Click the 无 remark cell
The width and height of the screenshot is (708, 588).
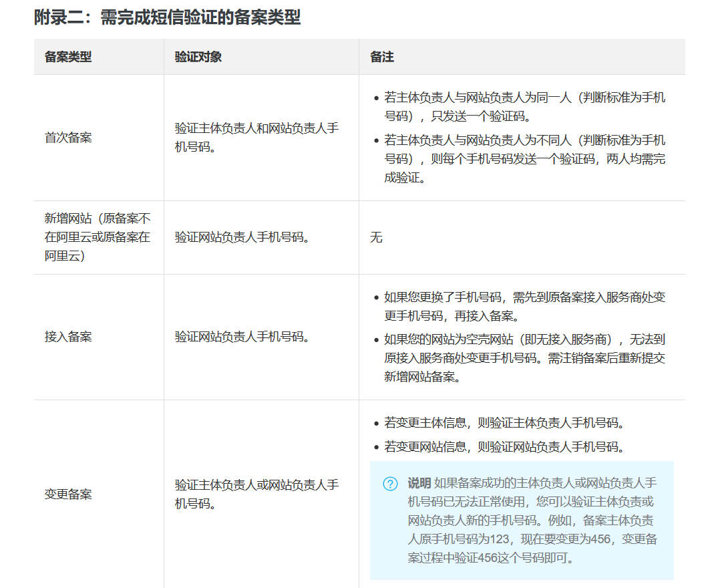point(376,237)
